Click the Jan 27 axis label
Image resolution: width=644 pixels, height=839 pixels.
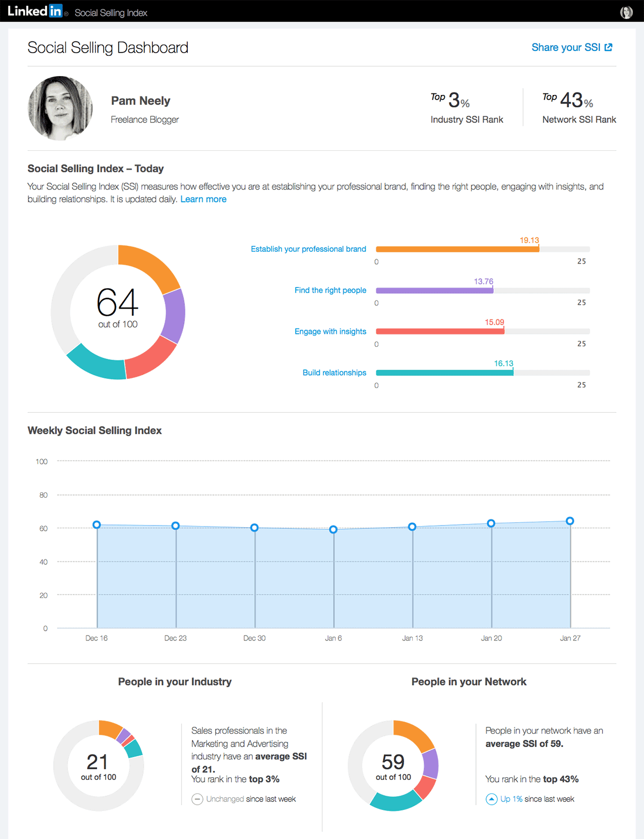(x=570, y=638)
